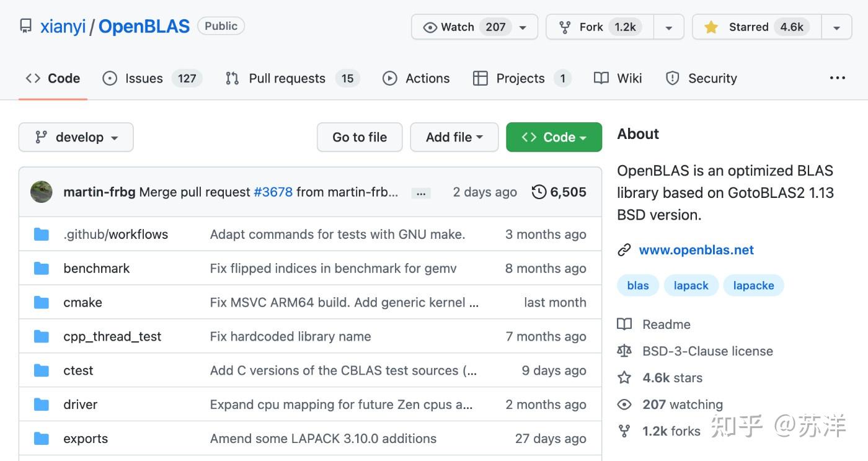
Task: Expand the commit message ellipsis button
Action: pyautogui.click(x=421, y=193)
